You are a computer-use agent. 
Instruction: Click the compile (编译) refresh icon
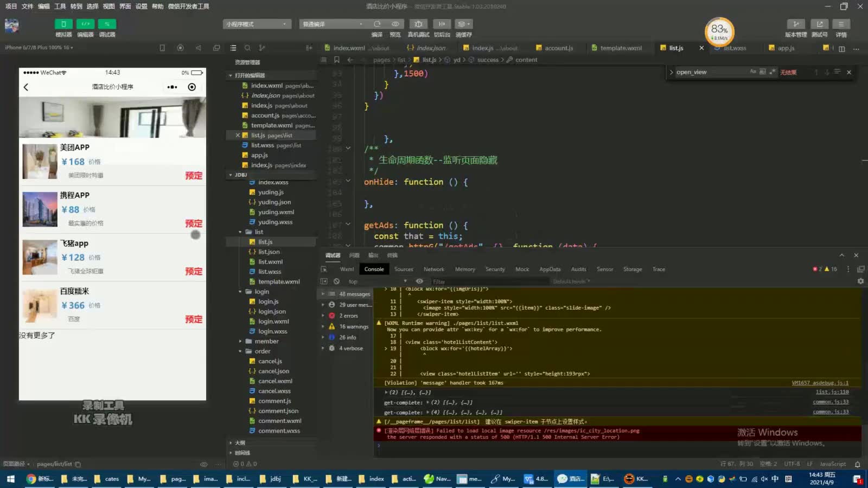377,24
